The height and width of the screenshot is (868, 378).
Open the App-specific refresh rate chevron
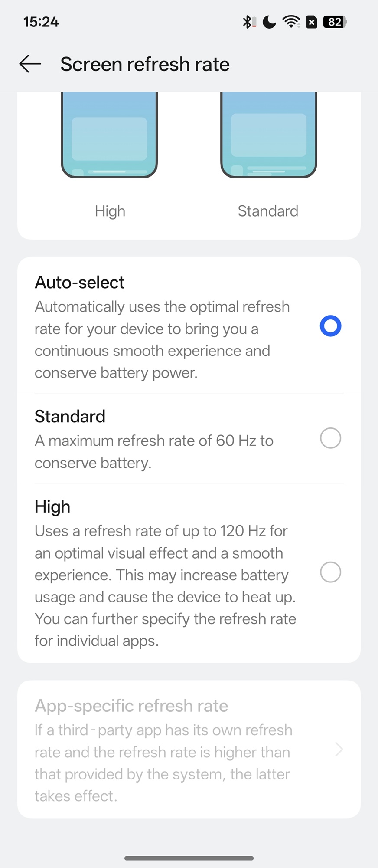[339, 750]
